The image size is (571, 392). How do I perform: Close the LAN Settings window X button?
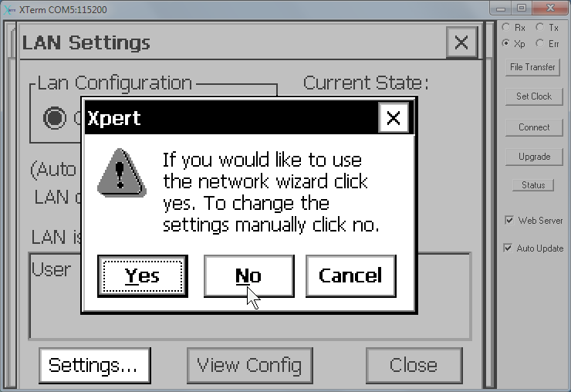(461, 42)
